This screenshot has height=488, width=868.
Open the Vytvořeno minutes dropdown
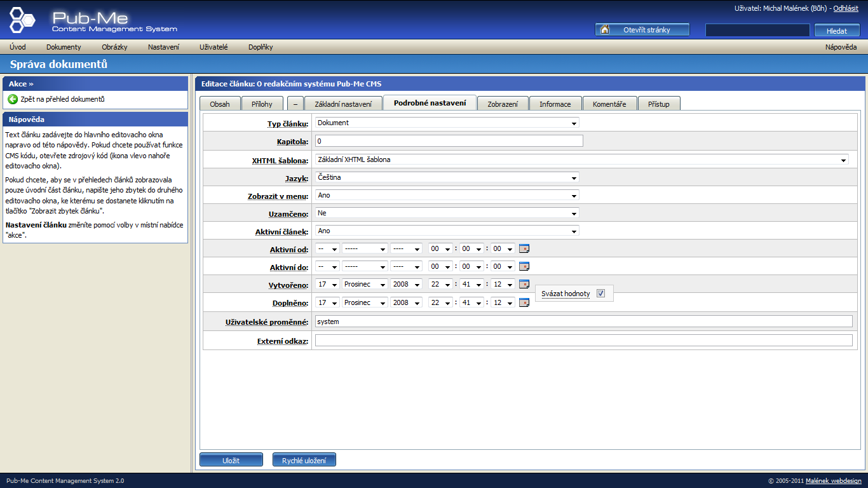coord(471,285)
